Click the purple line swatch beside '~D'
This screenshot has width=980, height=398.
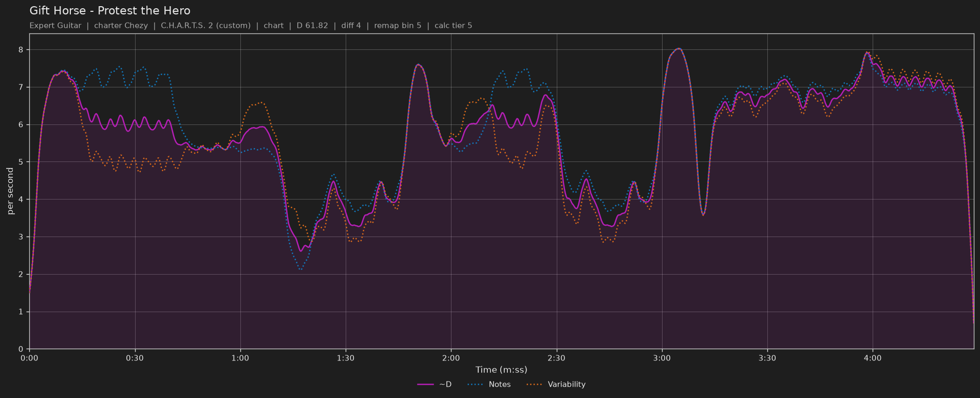coord(426,385)
